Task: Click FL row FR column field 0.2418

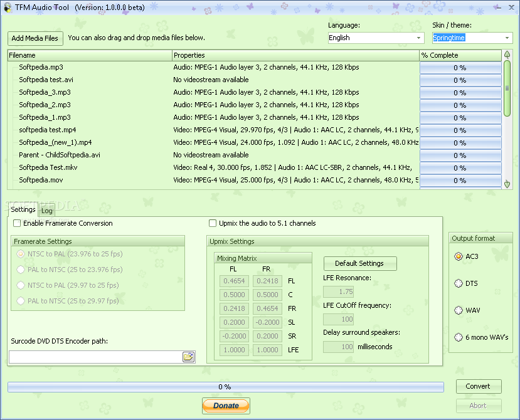Action: 267,281
